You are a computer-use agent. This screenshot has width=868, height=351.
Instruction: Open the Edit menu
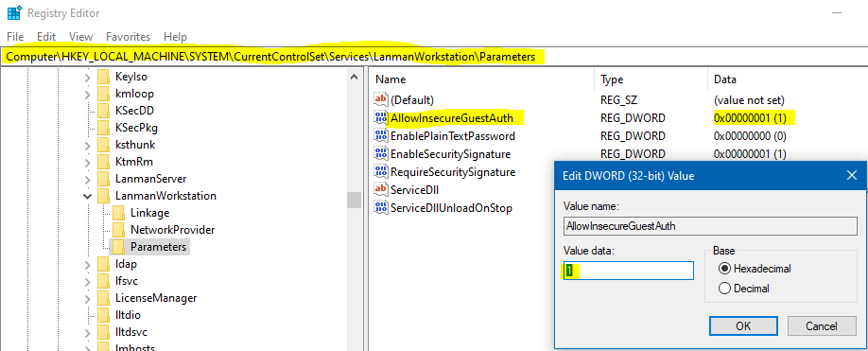tap(46, 37)
